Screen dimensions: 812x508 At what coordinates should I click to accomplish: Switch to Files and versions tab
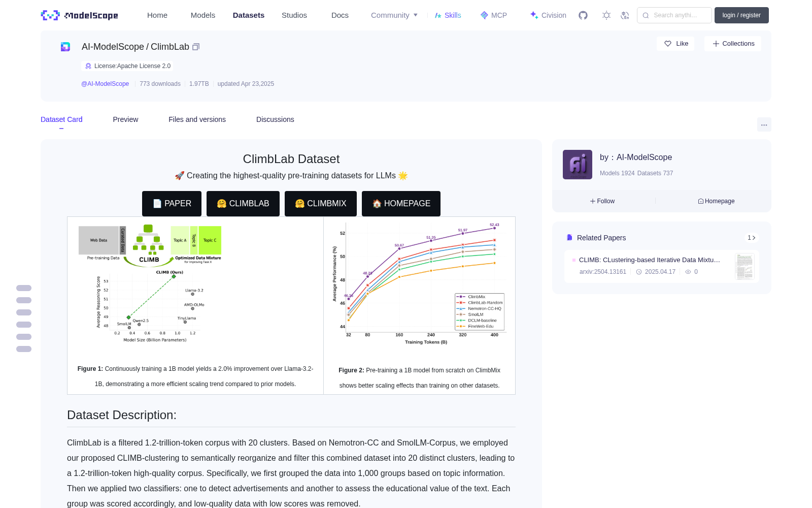(197, 119)
